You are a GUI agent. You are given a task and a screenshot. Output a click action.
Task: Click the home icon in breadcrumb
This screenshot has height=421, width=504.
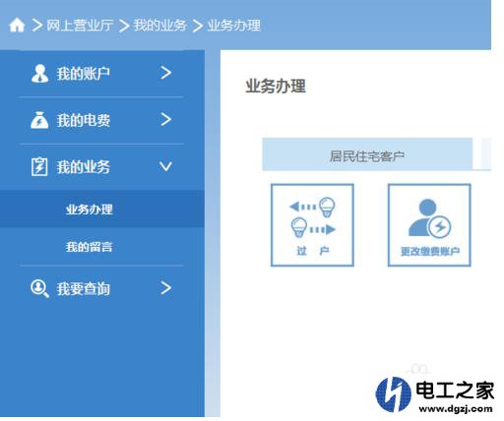(17, 26)
